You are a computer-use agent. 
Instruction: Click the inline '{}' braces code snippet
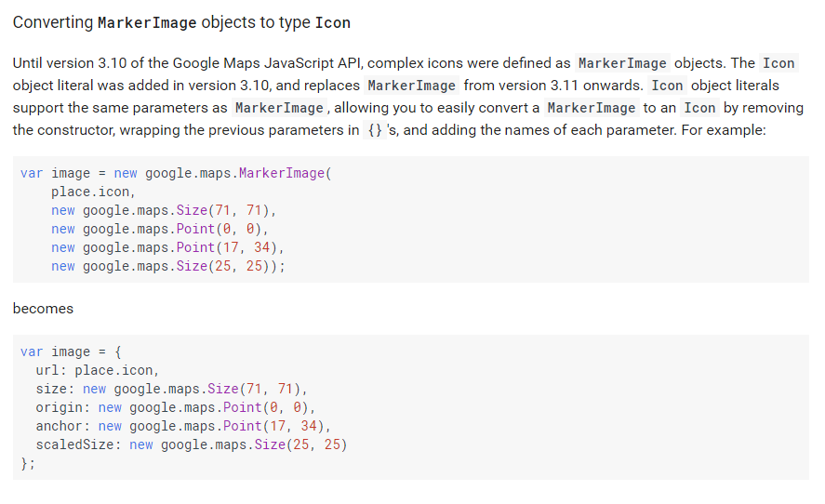pyautogui.click(x=375, y=130)
